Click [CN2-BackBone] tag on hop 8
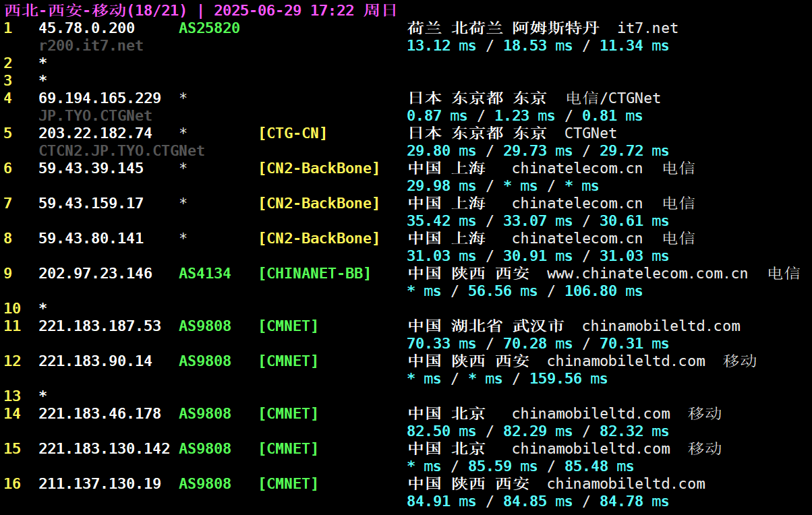 (319, 238)
